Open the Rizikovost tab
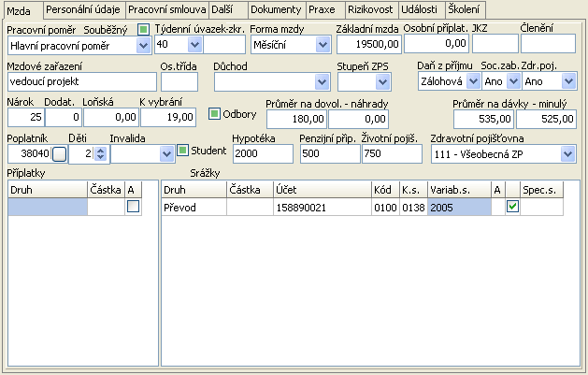Viewport: 588px width, 375px height. point(371,9)
